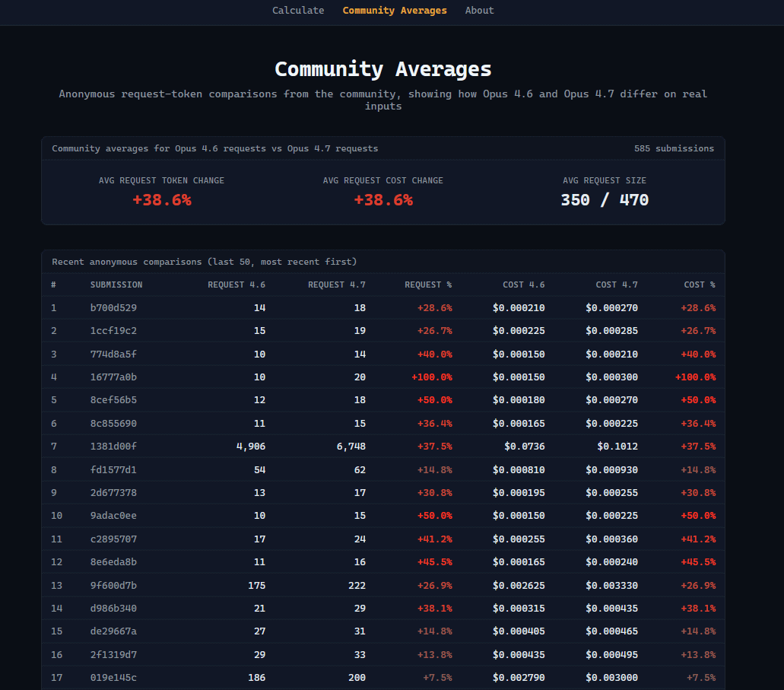Click the REQUEST 4.7 column header
This screenshot has width=784, height=690.
tap(336, 285)
